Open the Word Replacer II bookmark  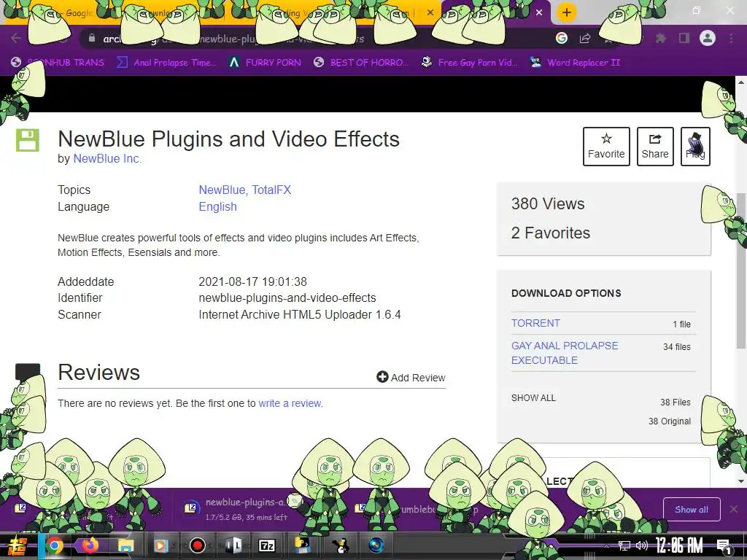coord(576,63)
